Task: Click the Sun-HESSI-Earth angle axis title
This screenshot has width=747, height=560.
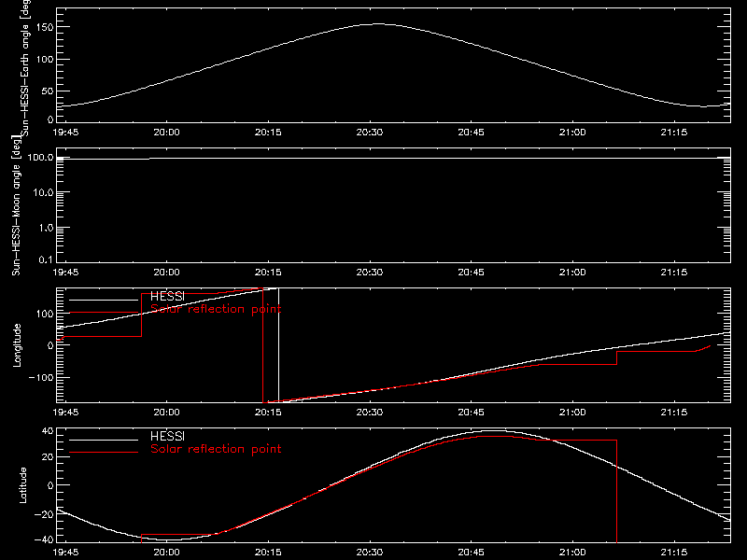Action: click(25, 66)
